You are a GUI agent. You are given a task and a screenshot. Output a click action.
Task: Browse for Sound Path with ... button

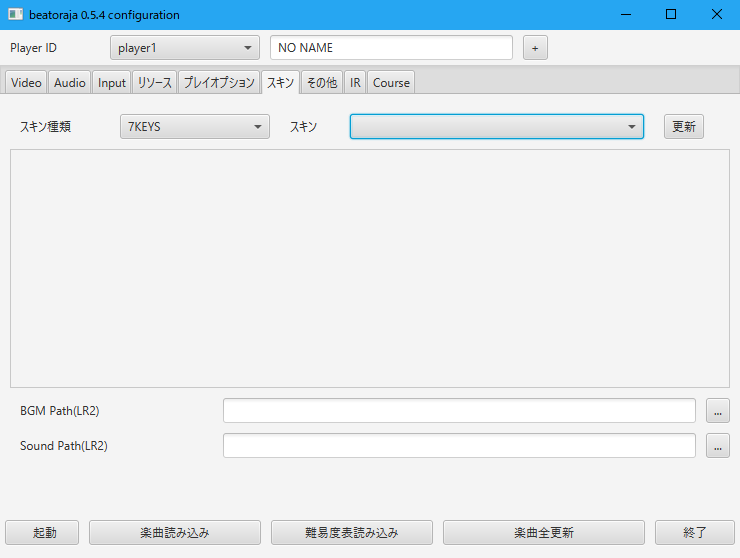tap(718, 446)
